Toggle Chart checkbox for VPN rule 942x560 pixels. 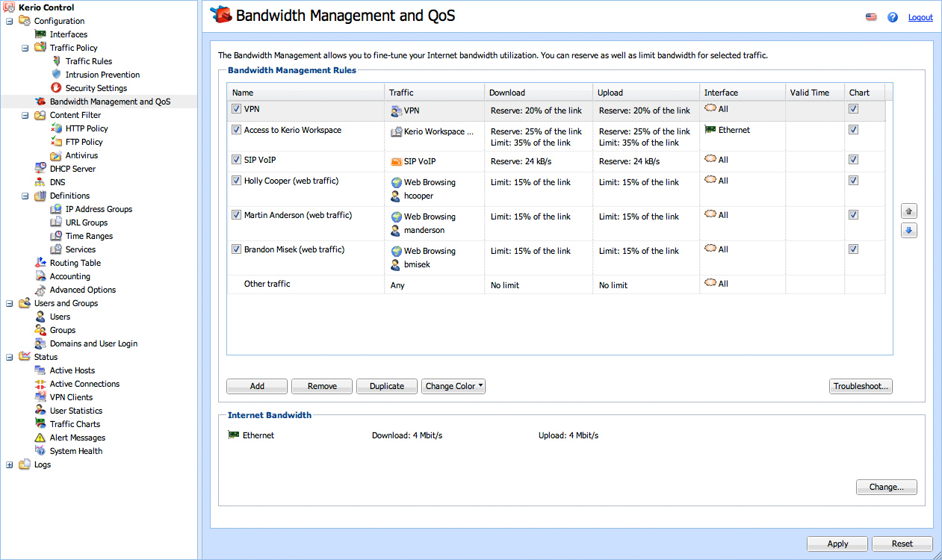pyautogui.click(x=853, y=109)
